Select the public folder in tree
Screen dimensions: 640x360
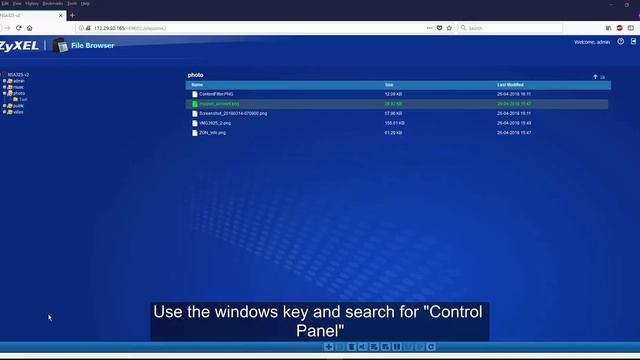coord(18,106)
